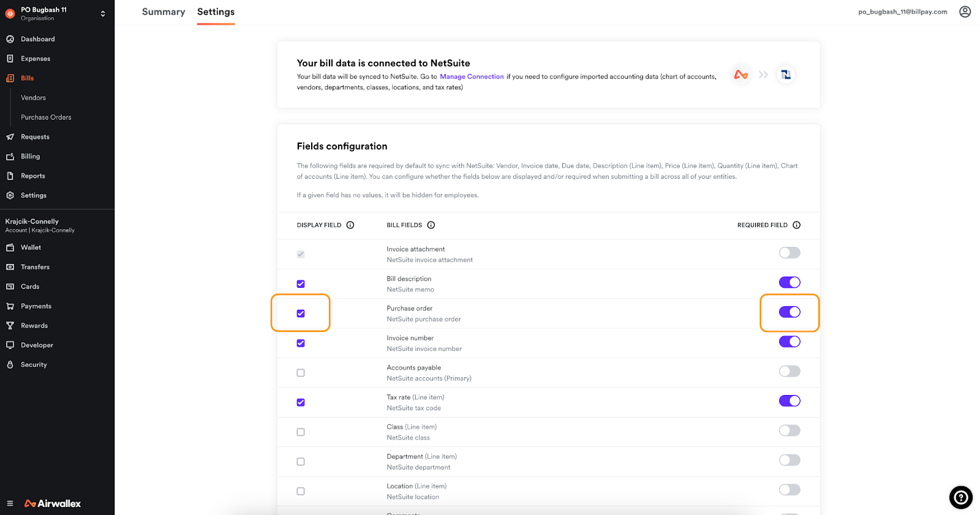
Task: Click the Expenses receipt icon
Action: (x=10, y=59)
